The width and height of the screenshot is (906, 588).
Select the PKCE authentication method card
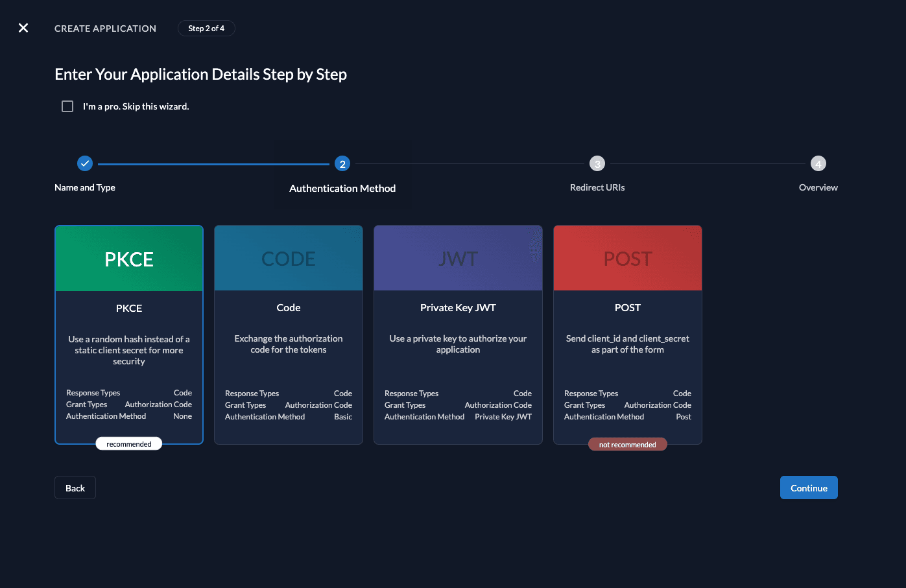[x=128, y=335]
